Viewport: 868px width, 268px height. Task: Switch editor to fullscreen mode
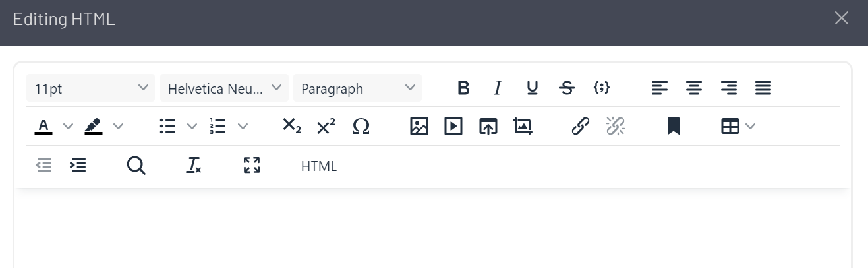(251, 166)
